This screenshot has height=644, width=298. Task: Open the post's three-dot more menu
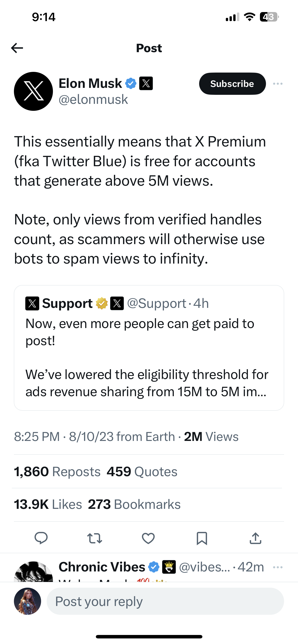click(278, 84)
